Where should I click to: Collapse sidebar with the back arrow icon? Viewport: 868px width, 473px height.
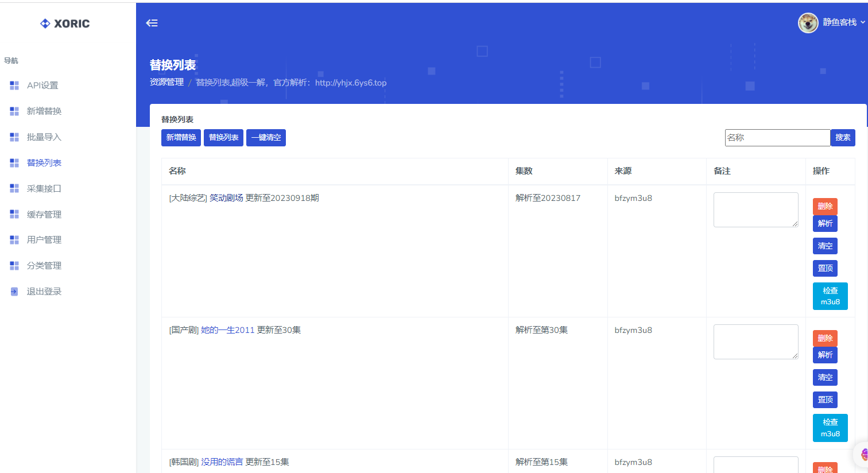pyautogui.click(x=152, y=23)
